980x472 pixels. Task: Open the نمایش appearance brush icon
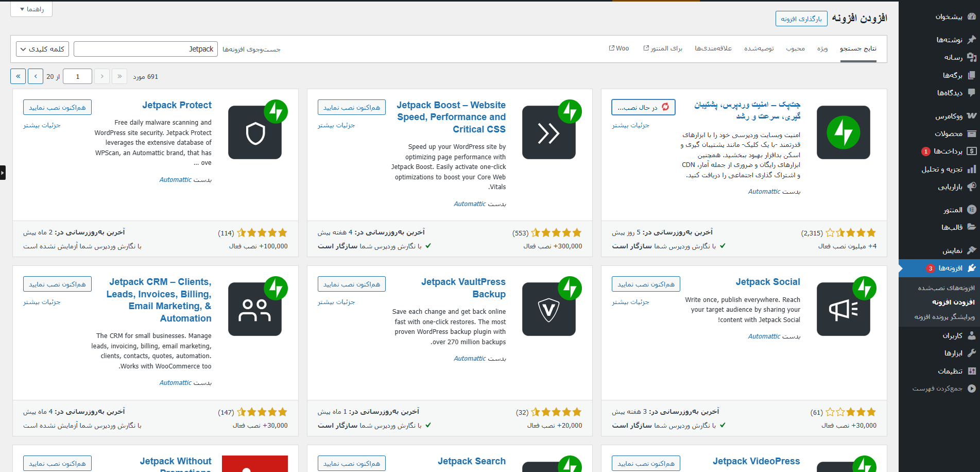(971, 250)
